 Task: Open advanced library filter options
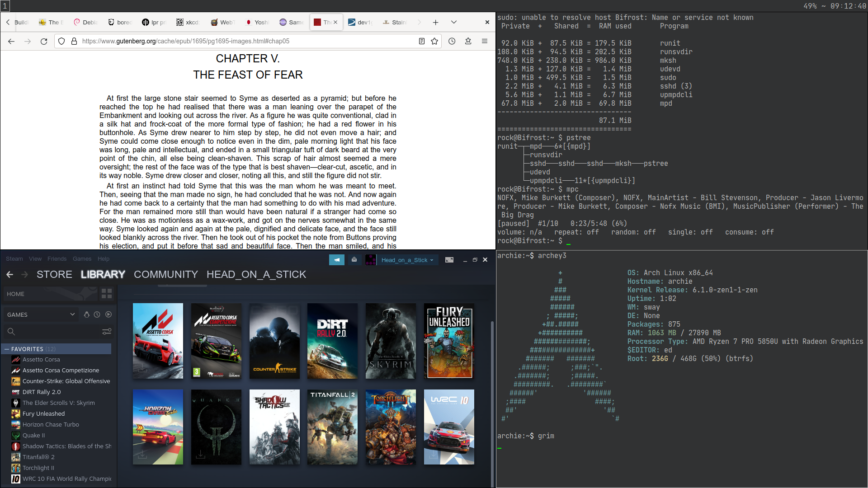[107, 332]
